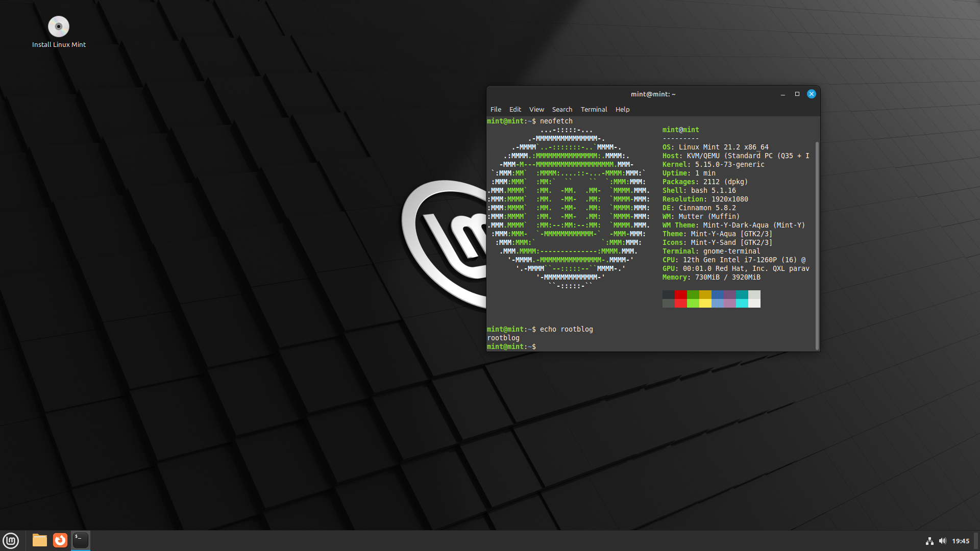The width and height of the screenshot is (980, 551).
Task: Open the Terminal menu in menubar
Action: point(594,109)
